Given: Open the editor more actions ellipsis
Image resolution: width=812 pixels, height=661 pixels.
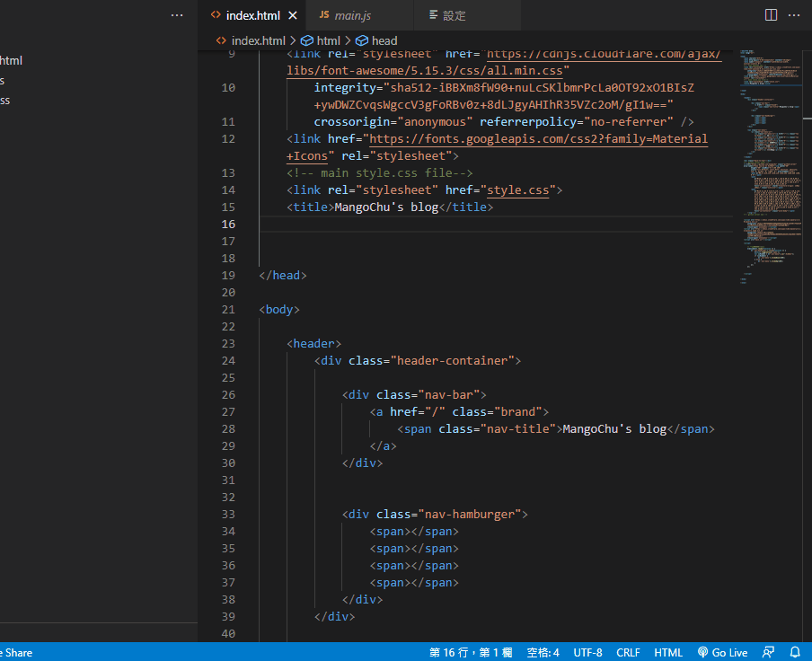Looking at the screenshot, I should pos(794,15).
